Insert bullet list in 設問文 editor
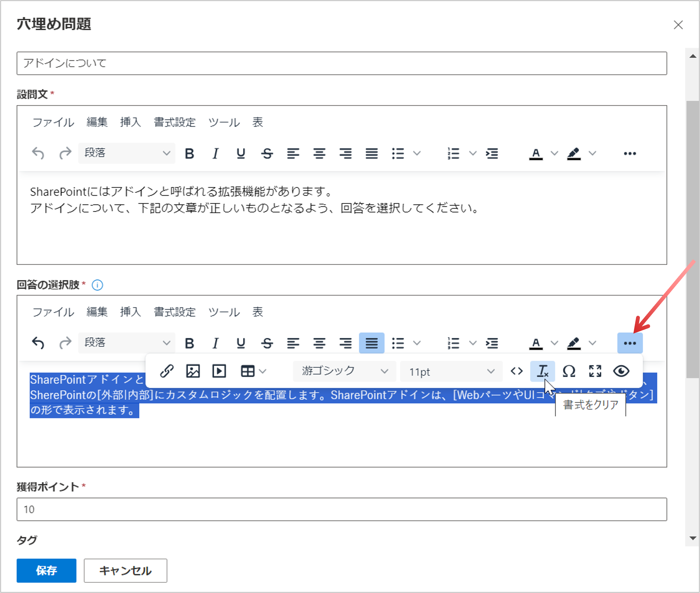700x593 pixels. coord(398,153)
